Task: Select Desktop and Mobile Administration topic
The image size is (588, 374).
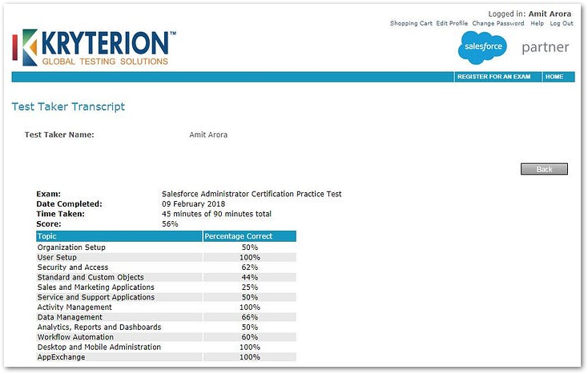Action: (99, 347)
